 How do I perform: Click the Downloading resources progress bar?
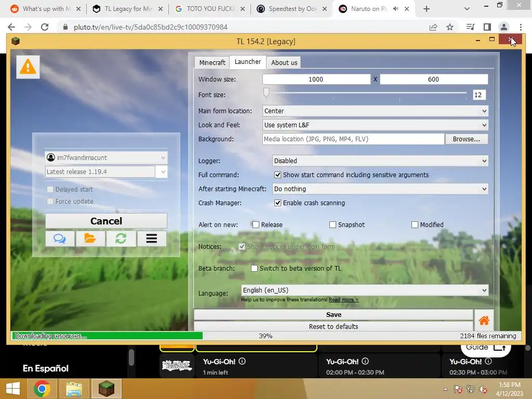[x=265, y=336]
